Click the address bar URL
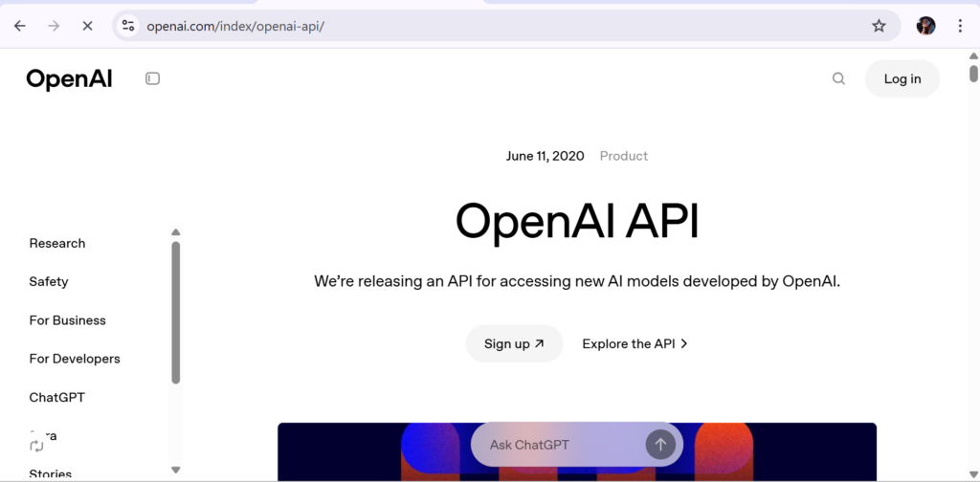This screenshot has height=482, width=980. coord(235,26)
